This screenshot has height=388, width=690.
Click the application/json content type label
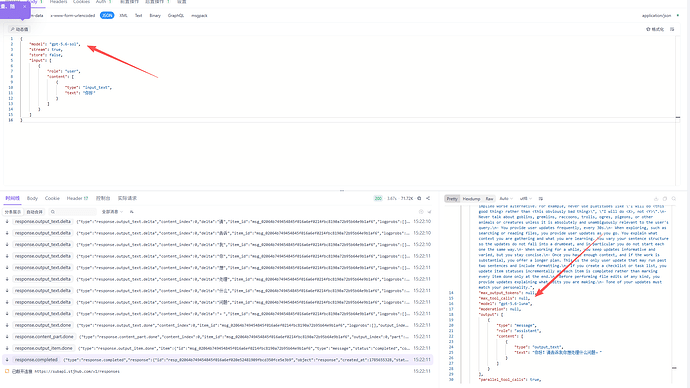[x=656, y=15]
